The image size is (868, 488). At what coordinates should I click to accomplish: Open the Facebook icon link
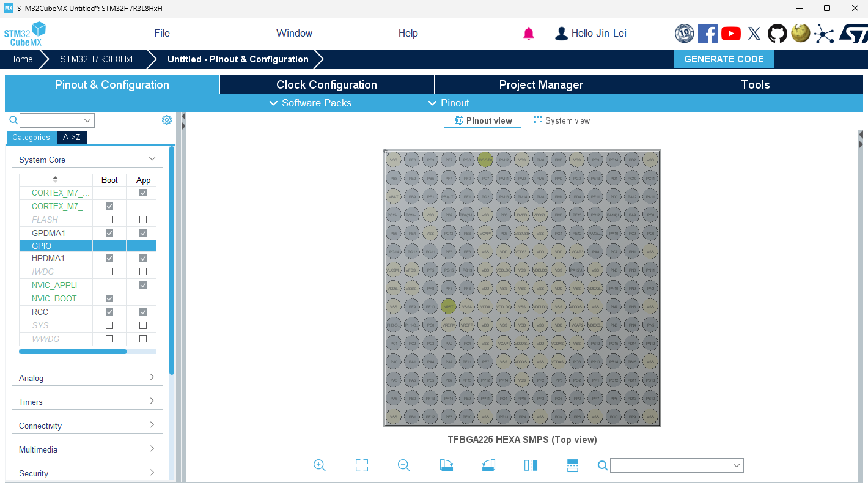click(708, 34)
